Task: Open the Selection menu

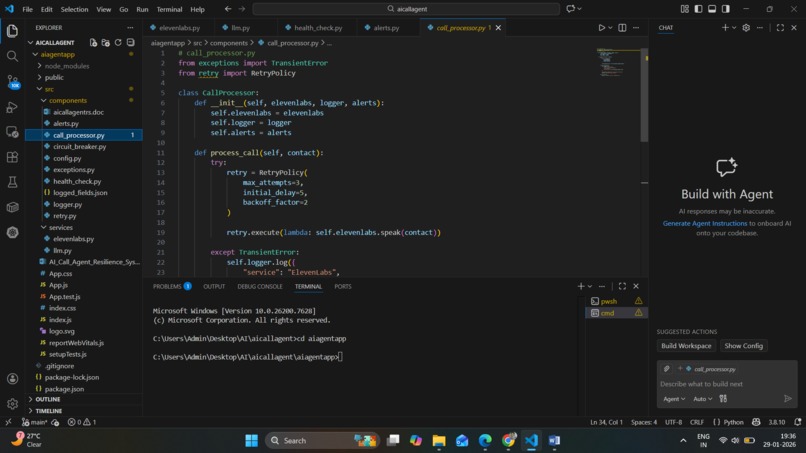Action: point(74,9)
